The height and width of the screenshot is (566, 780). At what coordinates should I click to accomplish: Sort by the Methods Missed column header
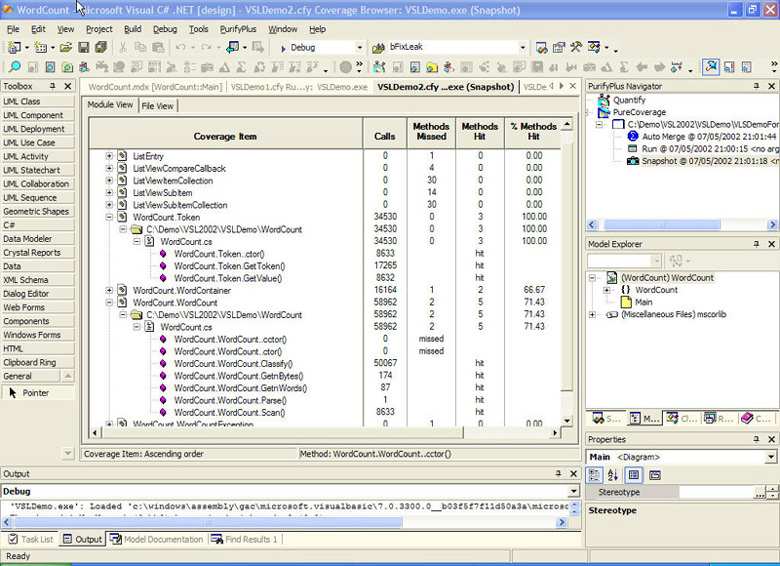click(x=431, y=133)
